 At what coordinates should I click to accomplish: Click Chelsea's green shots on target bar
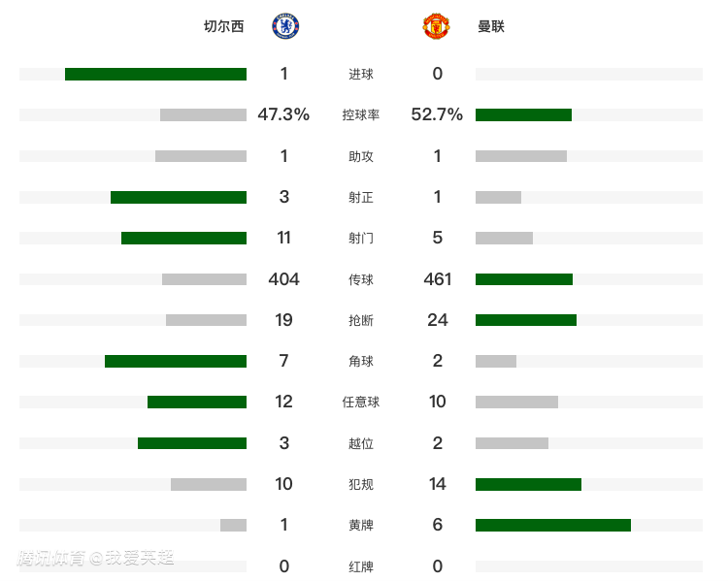point(179,197)
